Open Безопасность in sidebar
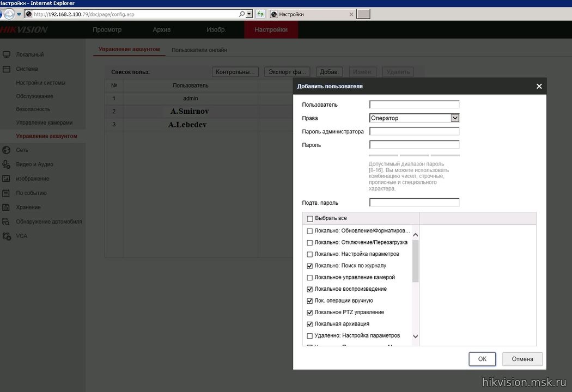 (33, 109)
